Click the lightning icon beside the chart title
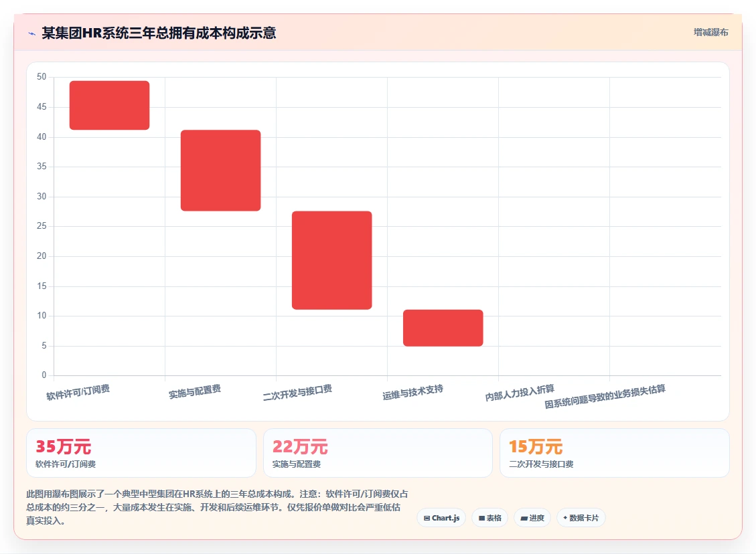This screenshot has height=554, width=756. (x=32, y=33)
